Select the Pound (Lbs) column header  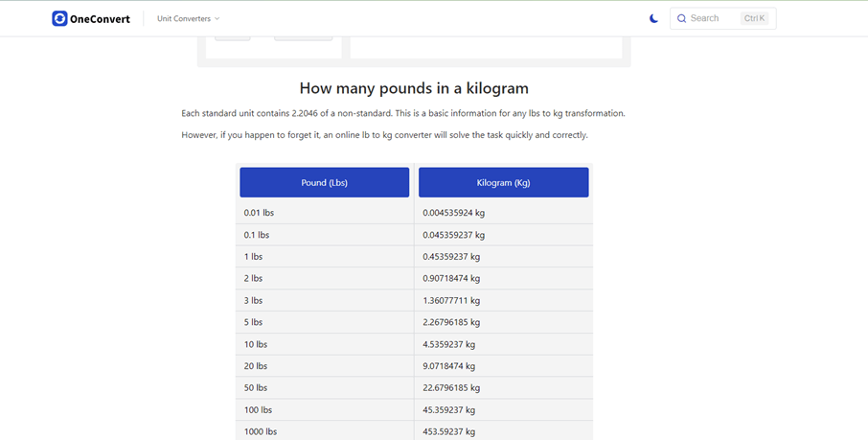click(325, 182)
